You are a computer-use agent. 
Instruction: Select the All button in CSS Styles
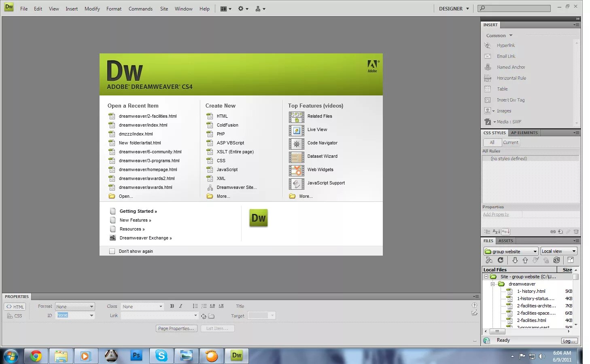point(492,142)
